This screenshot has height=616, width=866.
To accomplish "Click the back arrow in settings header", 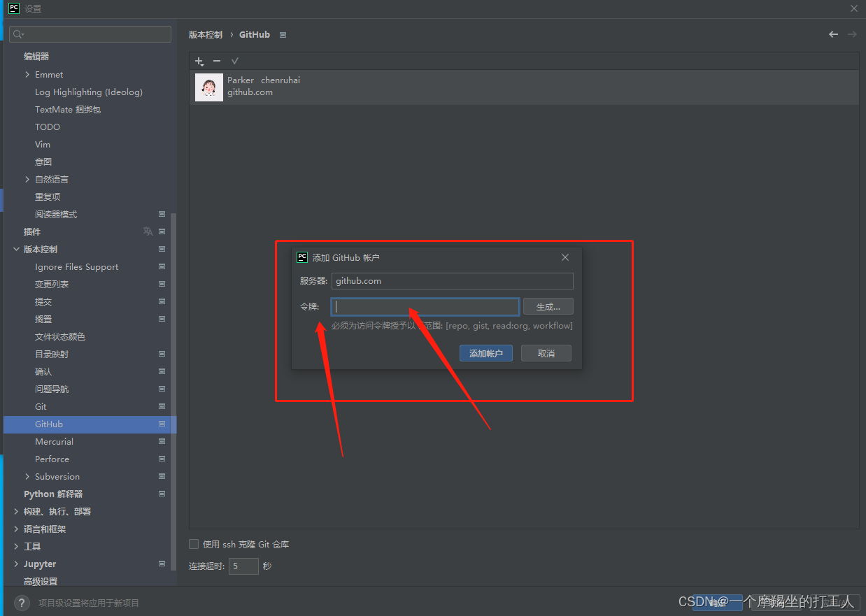I will point(833,34).
